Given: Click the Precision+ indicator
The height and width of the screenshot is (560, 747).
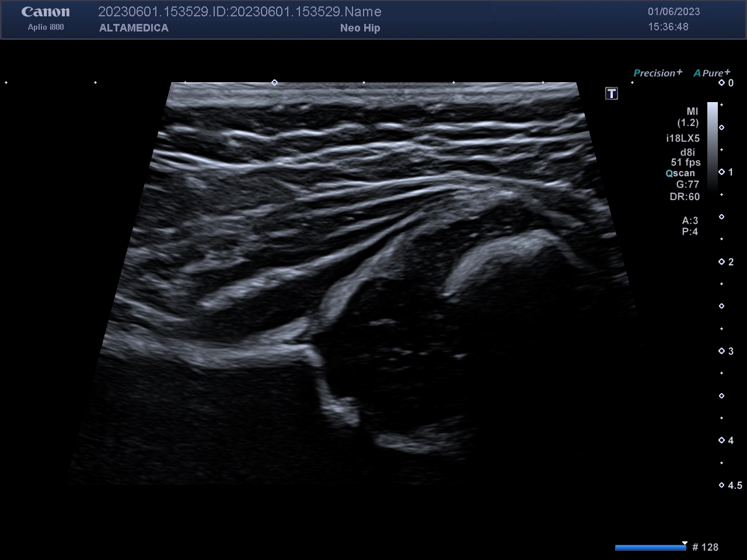Looking at the screenshot, I should pos(658,73).
